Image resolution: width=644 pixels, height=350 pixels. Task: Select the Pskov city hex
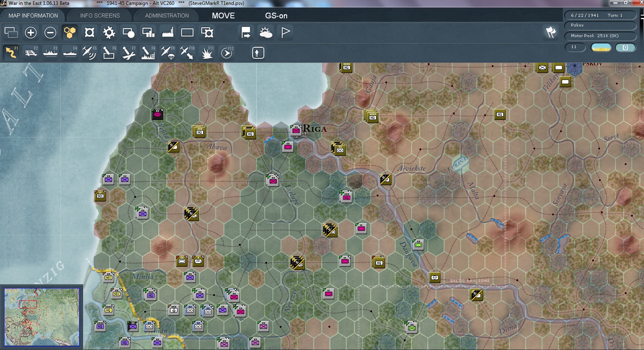575,68
